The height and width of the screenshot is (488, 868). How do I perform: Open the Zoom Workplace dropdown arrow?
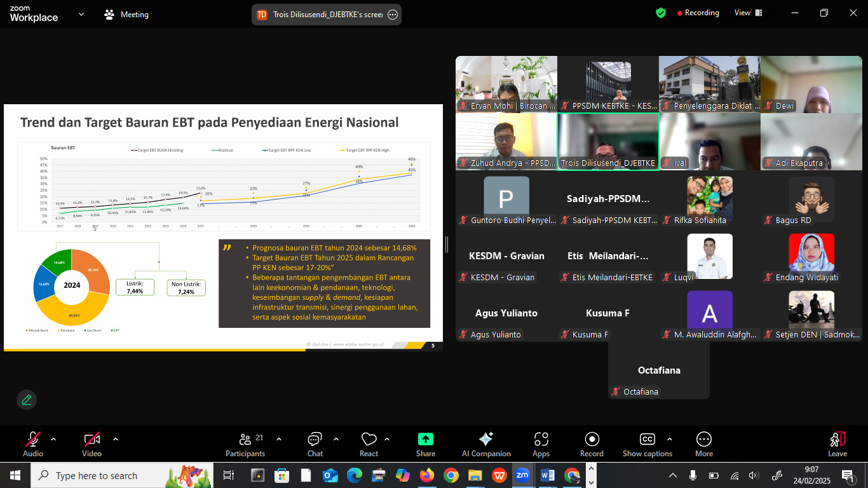81,14
